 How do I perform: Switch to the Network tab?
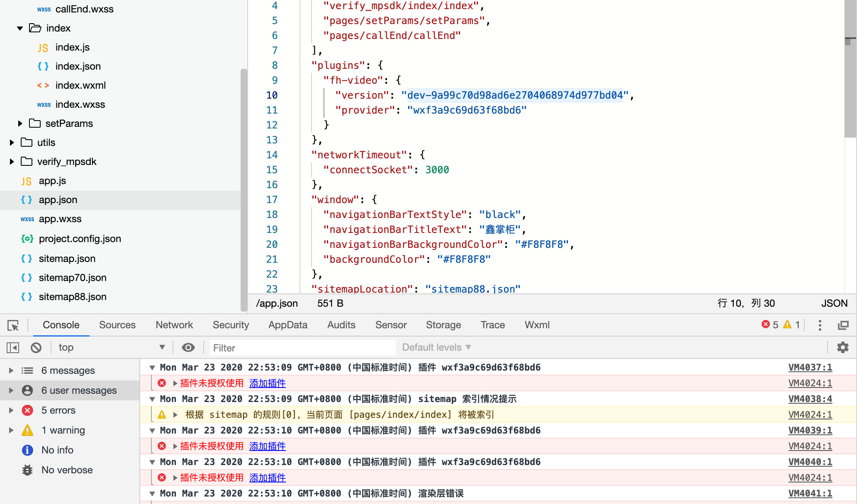point(174,325)
